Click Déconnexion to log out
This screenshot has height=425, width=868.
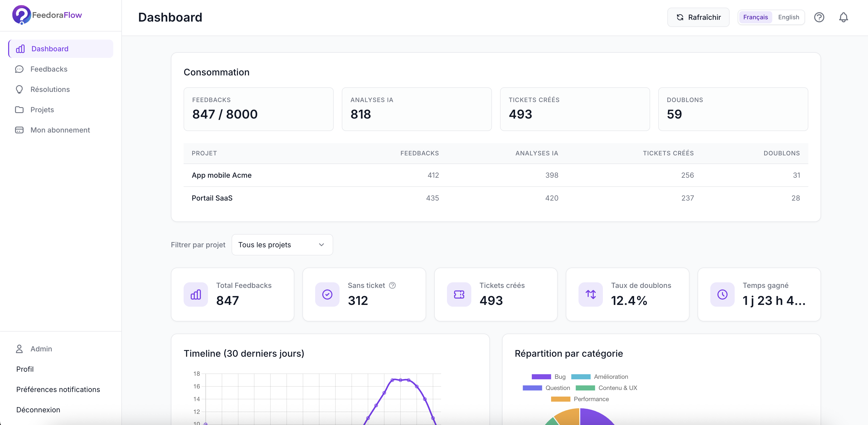click(38, 410)
